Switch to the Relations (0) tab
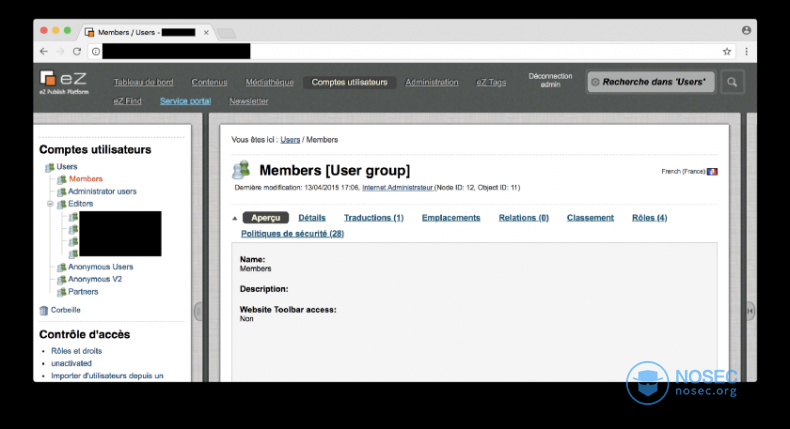This screenshot has width=790, height=429. pos(523,218)
